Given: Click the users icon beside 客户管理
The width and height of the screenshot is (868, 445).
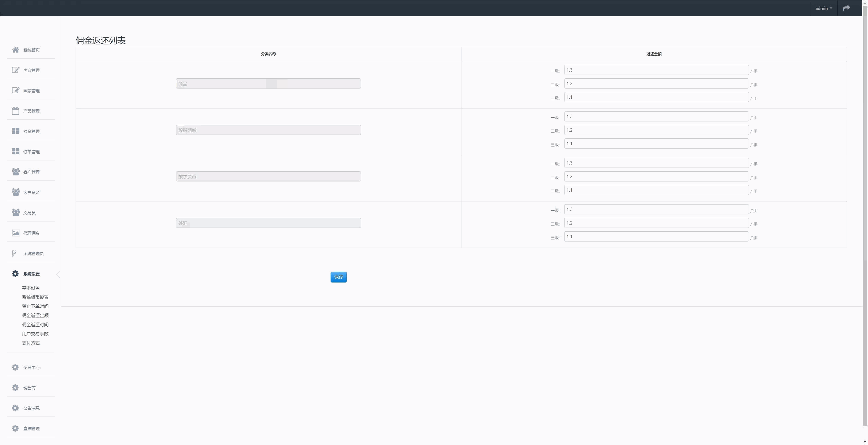Looking at the screenshot, I should pyautogui.click(x=16, y=172).
